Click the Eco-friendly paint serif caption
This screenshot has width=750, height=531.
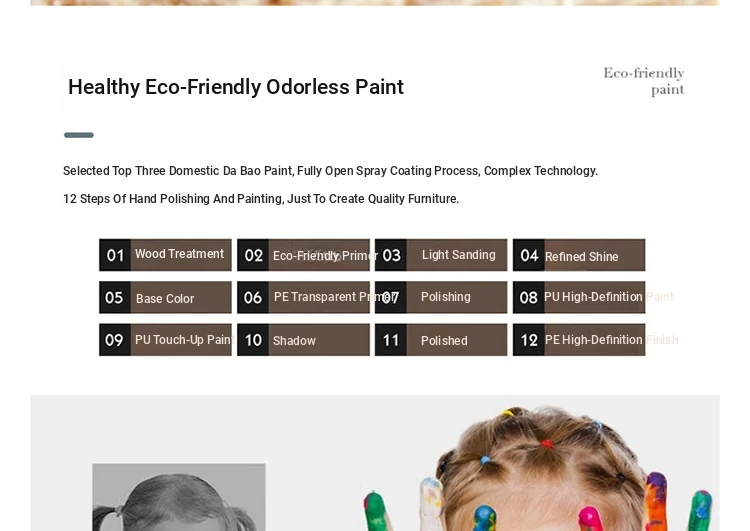[x=644, y=81]
